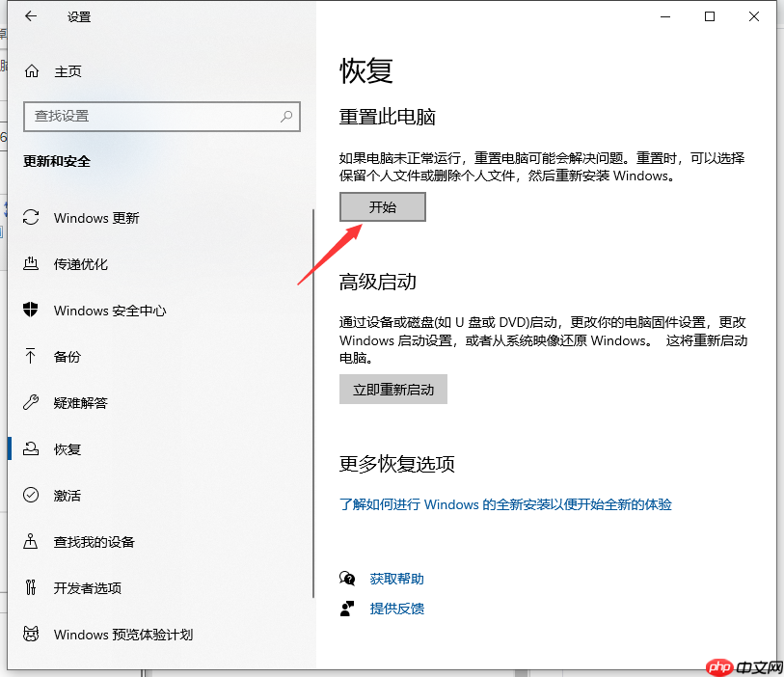The image size is (784, 677).
Task: Click the 疑难解答 wrench icon
Action: tap(31, 402)
